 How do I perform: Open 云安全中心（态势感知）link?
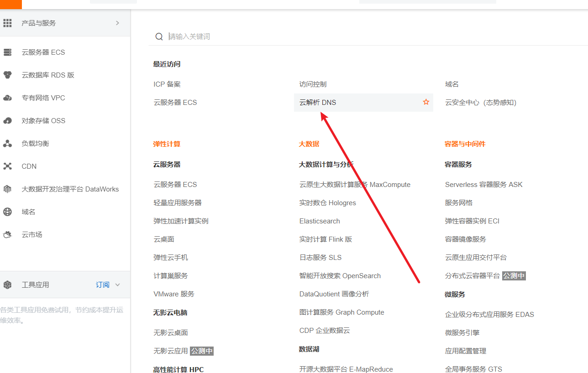pyautogui.click(x=481, y=103)
